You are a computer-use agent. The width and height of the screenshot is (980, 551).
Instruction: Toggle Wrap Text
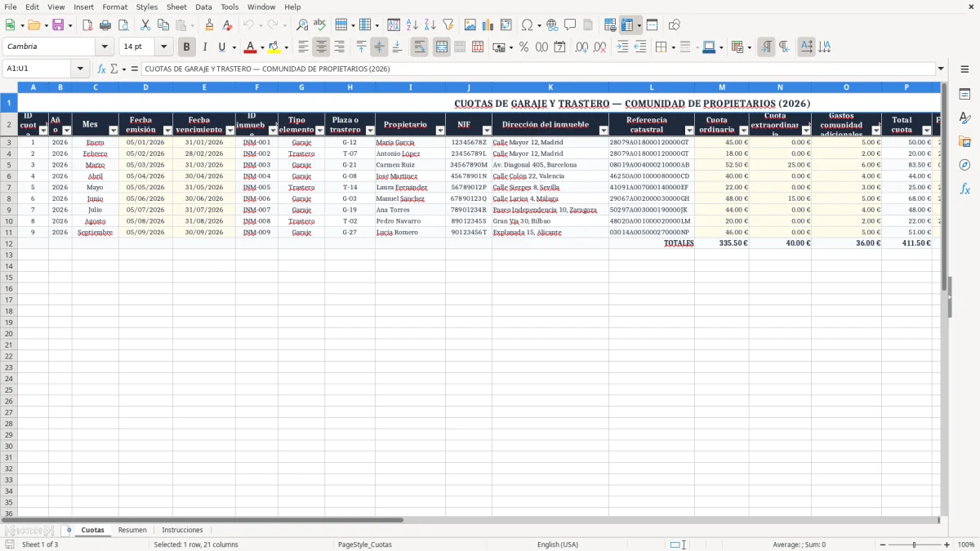419,47
